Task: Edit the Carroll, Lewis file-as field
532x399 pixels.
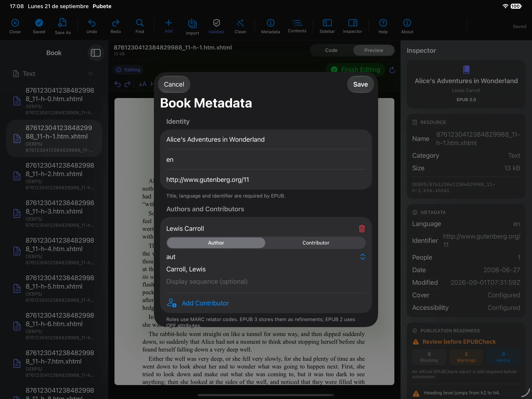Action: 266,269
